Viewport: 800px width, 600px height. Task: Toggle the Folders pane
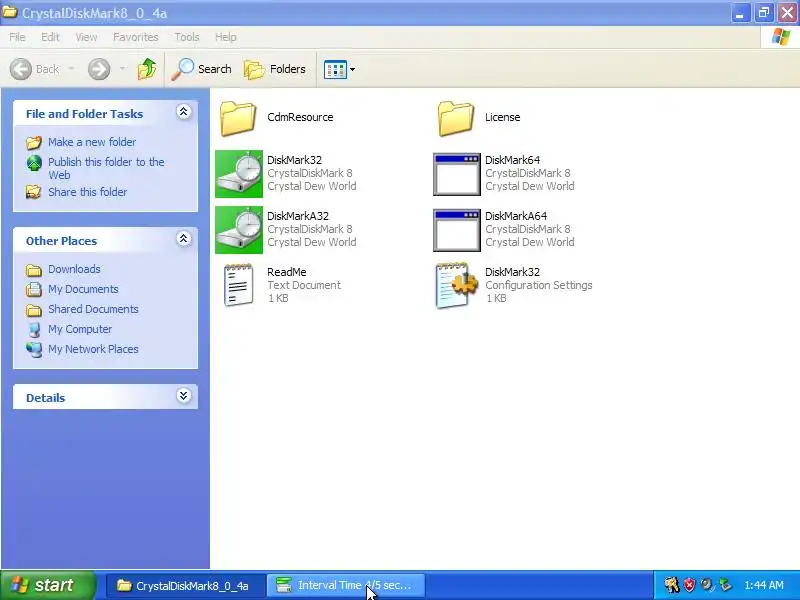tap(275, 69)
